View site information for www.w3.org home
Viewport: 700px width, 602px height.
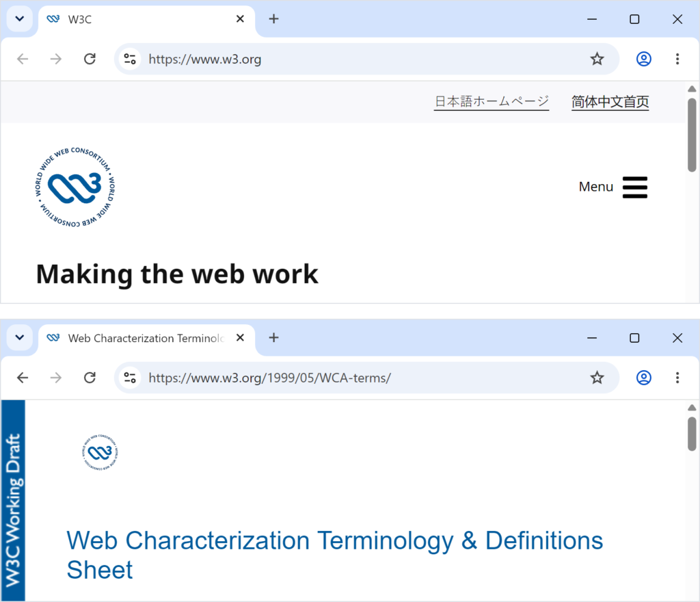click(x=130, y=59)
